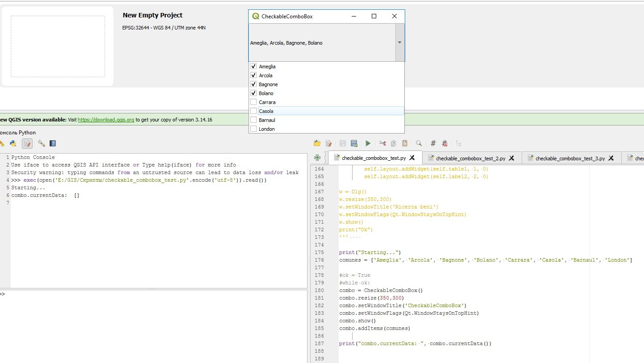The image size is (644, 363).
Task: Uncheck the Bagnone checkbox
Action: pos(253,84)
